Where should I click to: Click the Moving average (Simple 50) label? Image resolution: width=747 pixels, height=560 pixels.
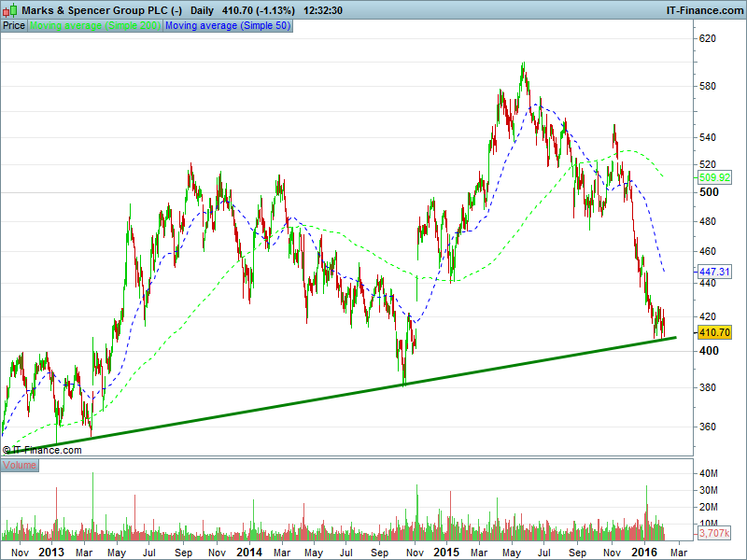click(228, 26)
